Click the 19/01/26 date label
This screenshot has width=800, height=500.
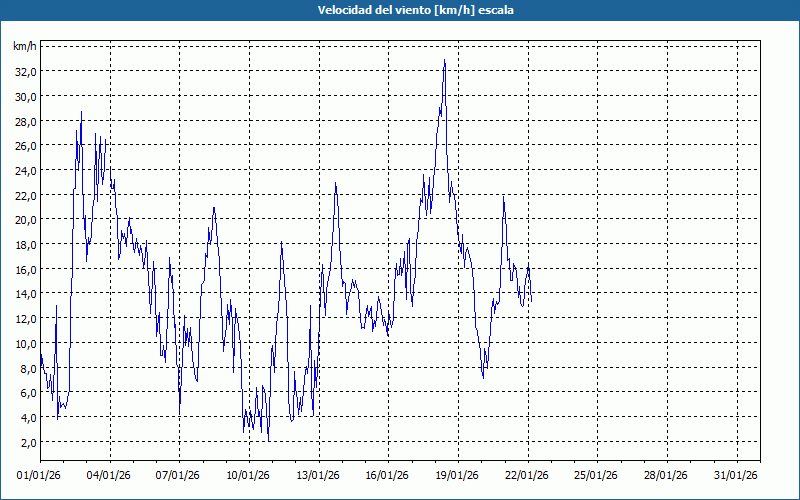pyautogui.click(x=458, y=476)
